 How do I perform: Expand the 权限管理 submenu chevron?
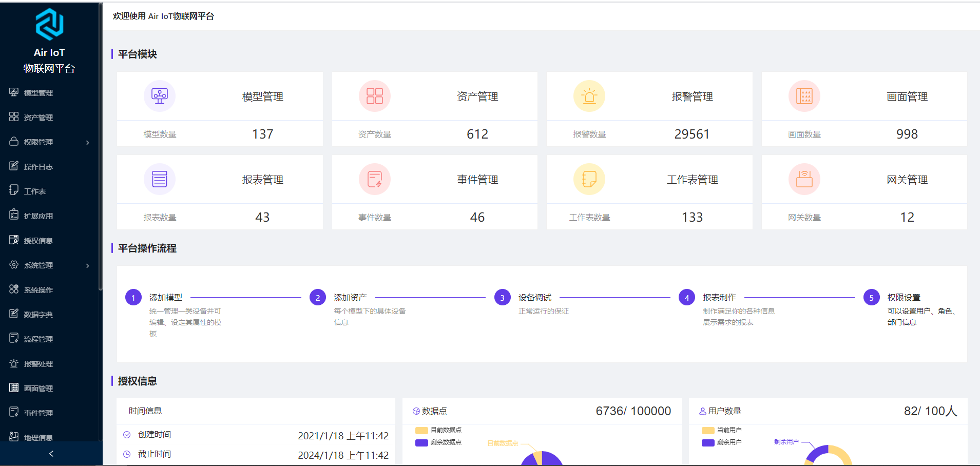tap(88, 142)
